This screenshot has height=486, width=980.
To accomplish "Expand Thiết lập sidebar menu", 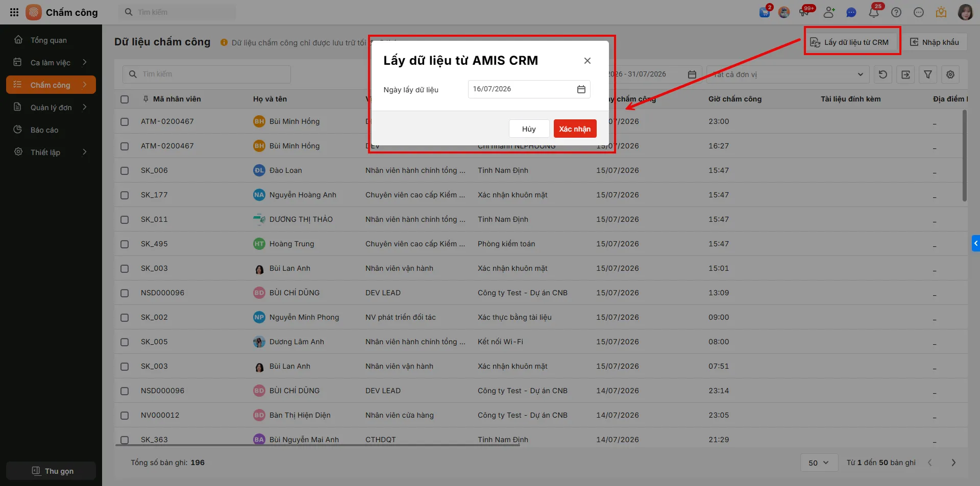I will point(51,152).
